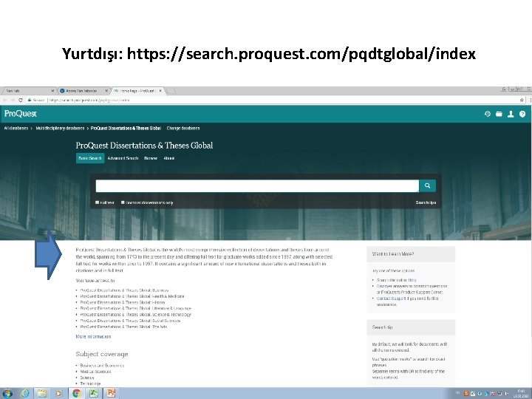This screenshot has height=399, width=532.
Task: Open the recent searches clock icon
Action: tap(488, 114)
